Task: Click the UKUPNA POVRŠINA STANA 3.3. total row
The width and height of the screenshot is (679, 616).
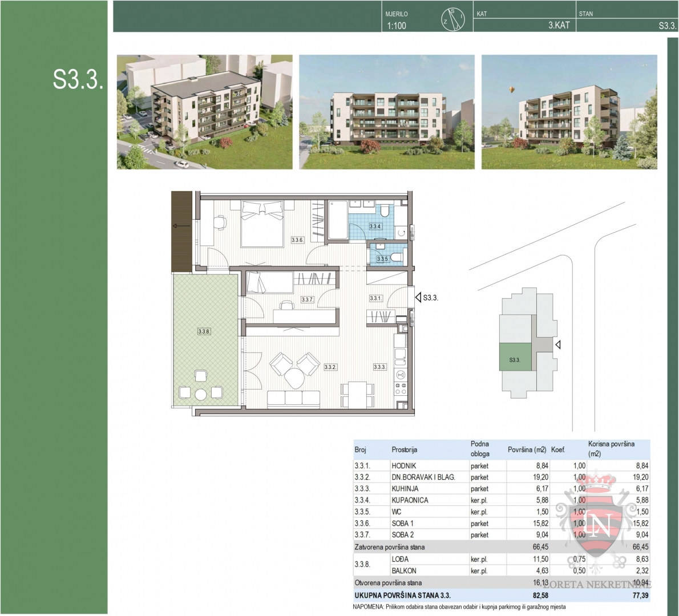Action: point(501,595)
